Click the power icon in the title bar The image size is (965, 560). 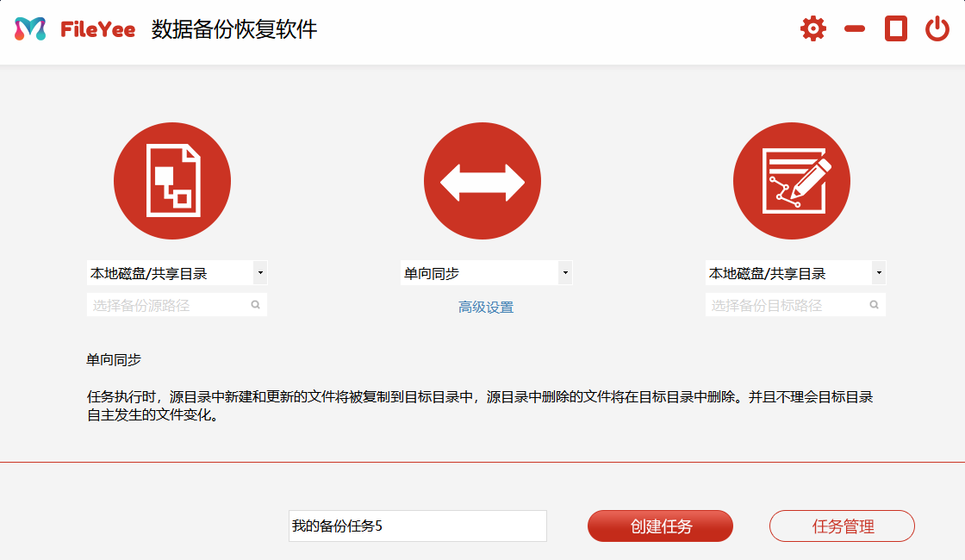pyautogui.click(x=937, y=28)
